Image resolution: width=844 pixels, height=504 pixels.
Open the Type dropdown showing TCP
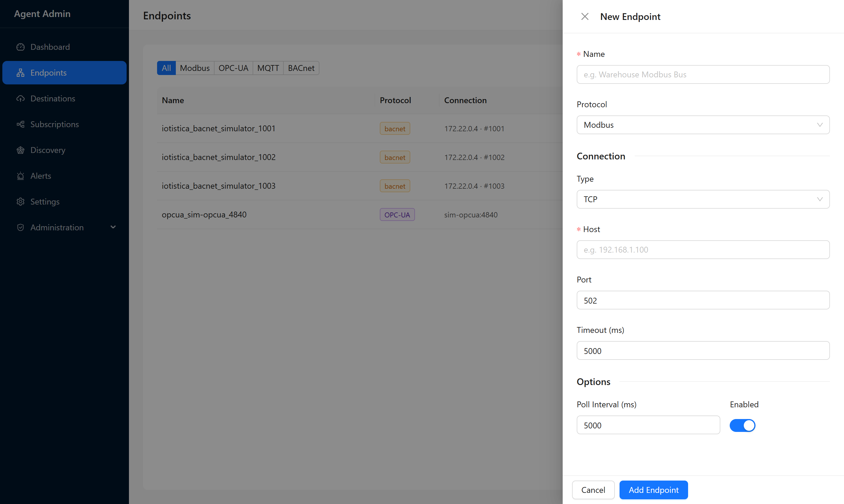(703, 199)
